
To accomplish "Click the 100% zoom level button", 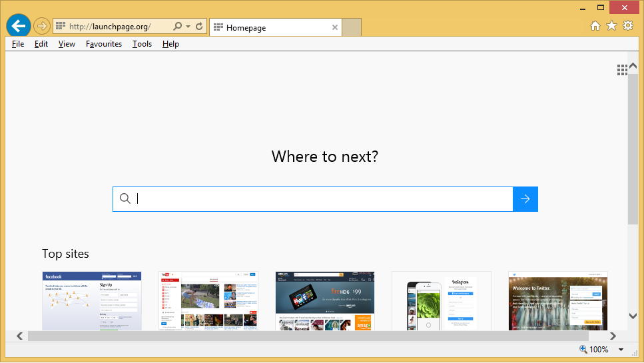I will click(x=594, y=350).
